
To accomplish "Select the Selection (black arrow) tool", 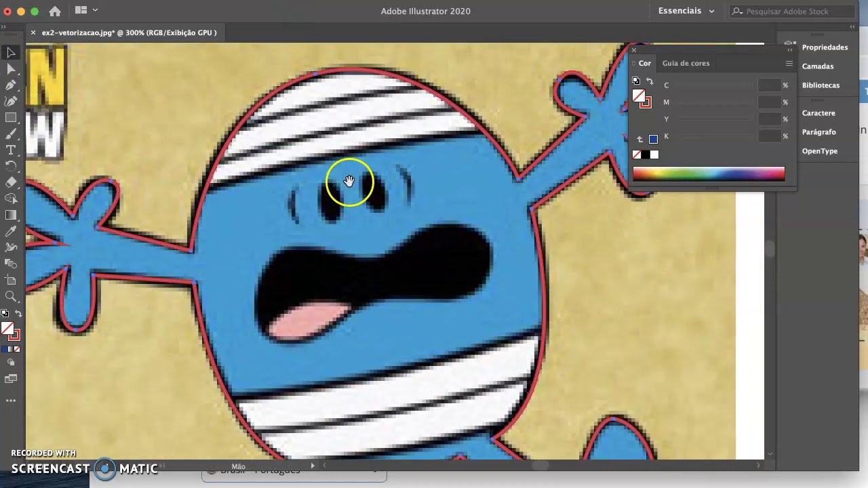I will pos(11,53).
